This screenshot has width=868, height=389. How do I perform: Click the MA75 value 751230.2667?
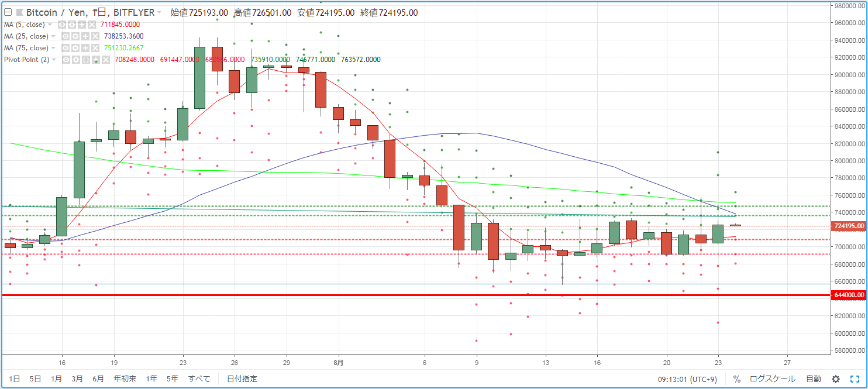(x=123, y=48)
